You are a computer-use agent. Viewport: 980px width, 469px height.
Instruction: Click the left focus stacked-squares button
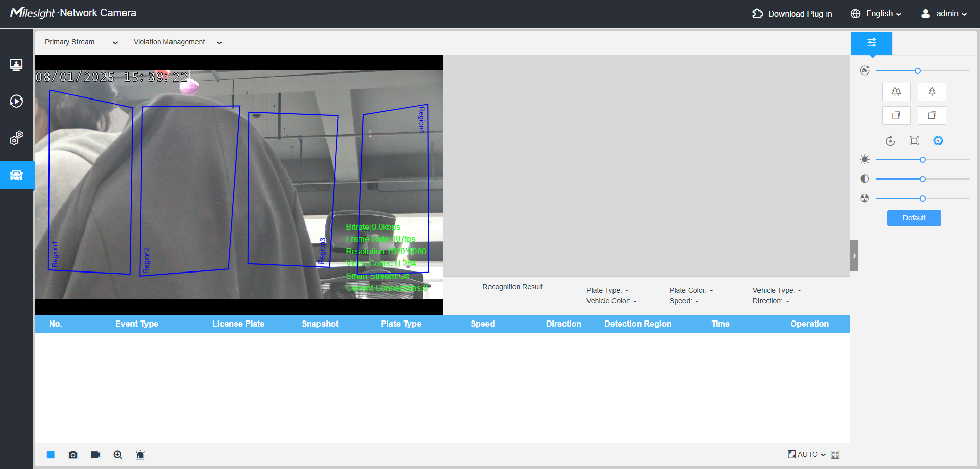click(896, 115)
